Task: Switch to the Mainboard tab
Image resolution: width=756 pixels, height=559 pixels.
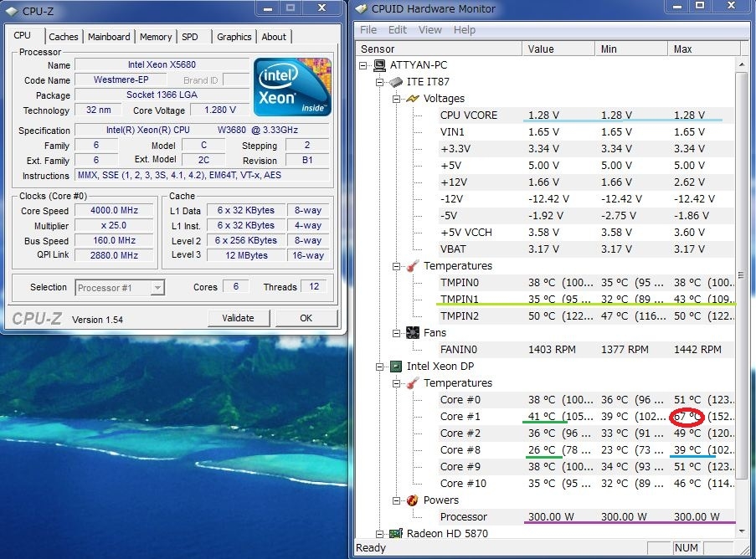Action: (x=109, y=37)
